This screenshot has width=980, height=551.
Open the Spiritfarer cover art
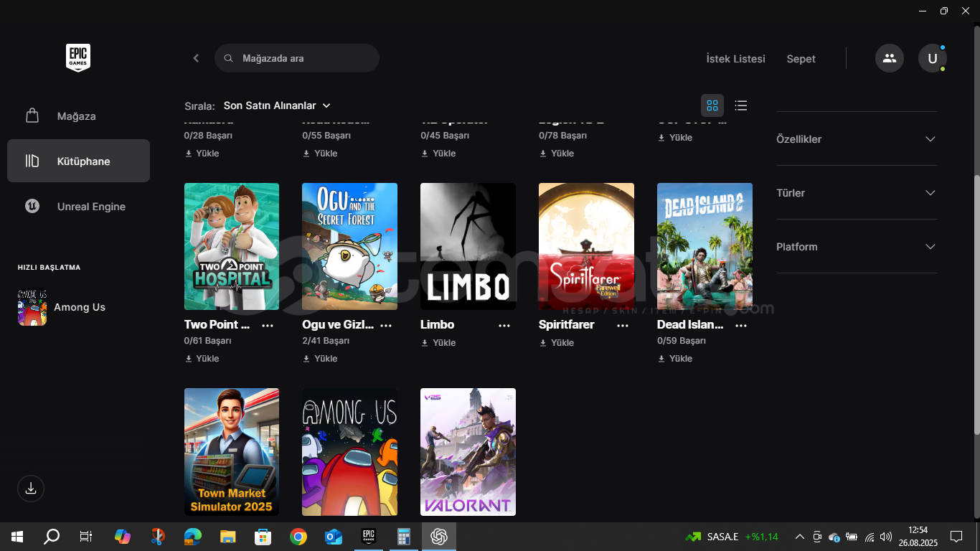pyautogui.click(x=586, y=246)
